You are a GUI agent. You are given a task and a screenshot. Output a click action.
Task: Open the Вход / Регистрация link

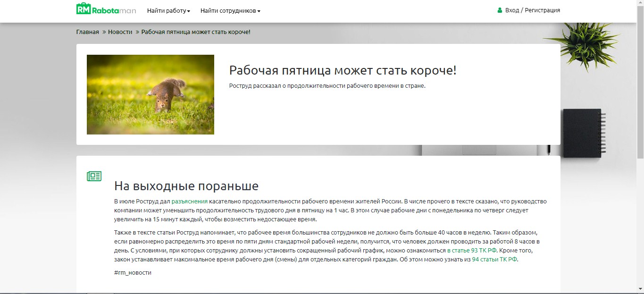[x=533, y=10]
